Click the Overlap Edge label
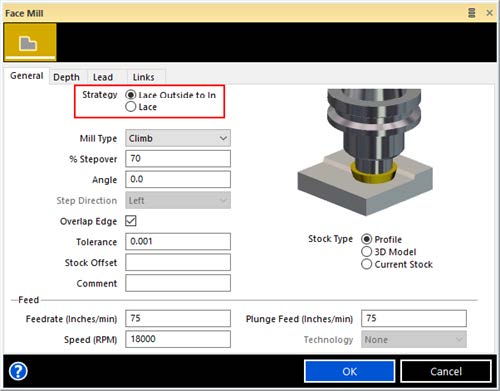Screen dimensions: 500x391 coord(88,221)
